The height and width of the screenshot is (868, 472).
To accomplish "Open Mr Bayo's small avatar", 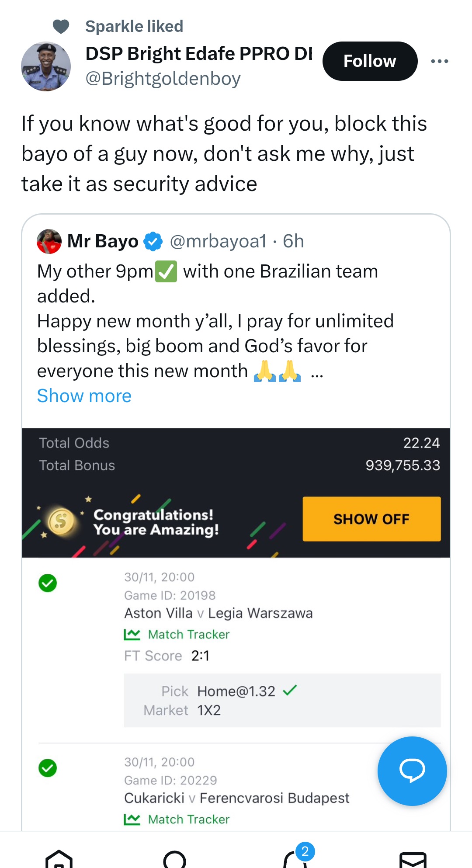I will [49, 241].
